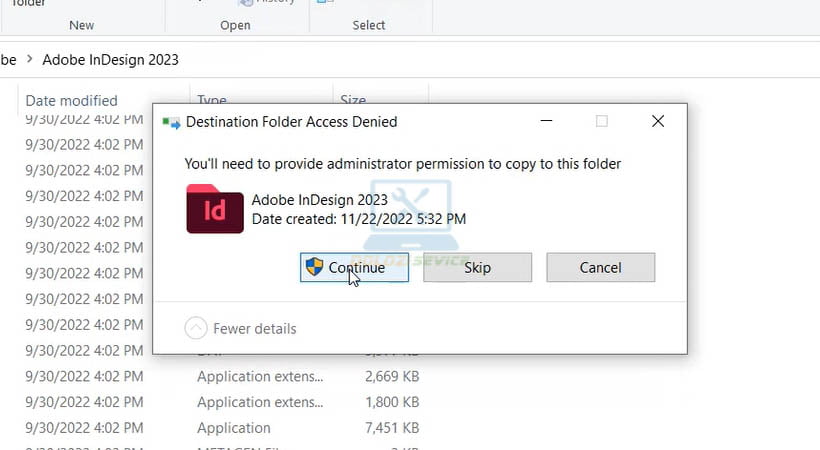820x450 pixels.
Task: Click the Size column header
Action: (x=353, y=100)
